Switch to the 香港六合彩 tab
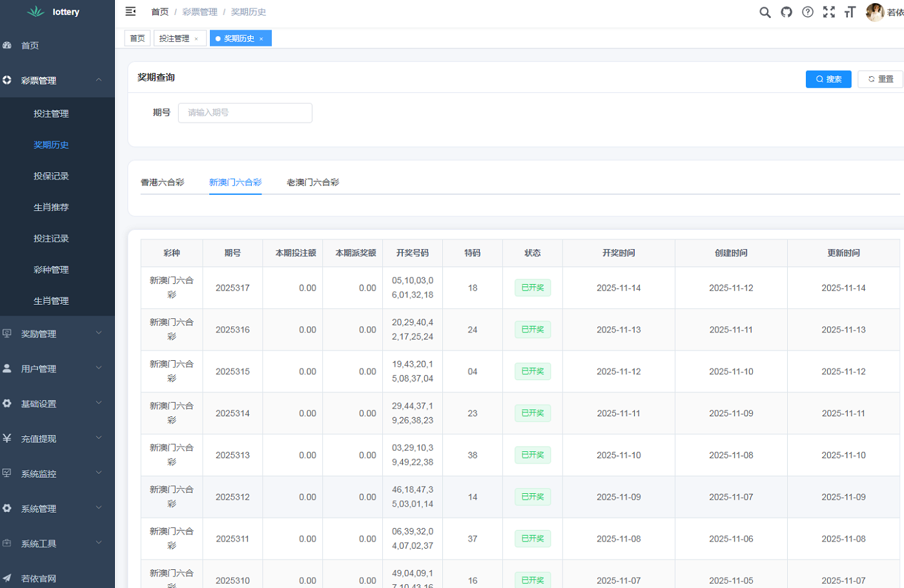The height and width of the screenshot is (588, 904). (163, 183)
